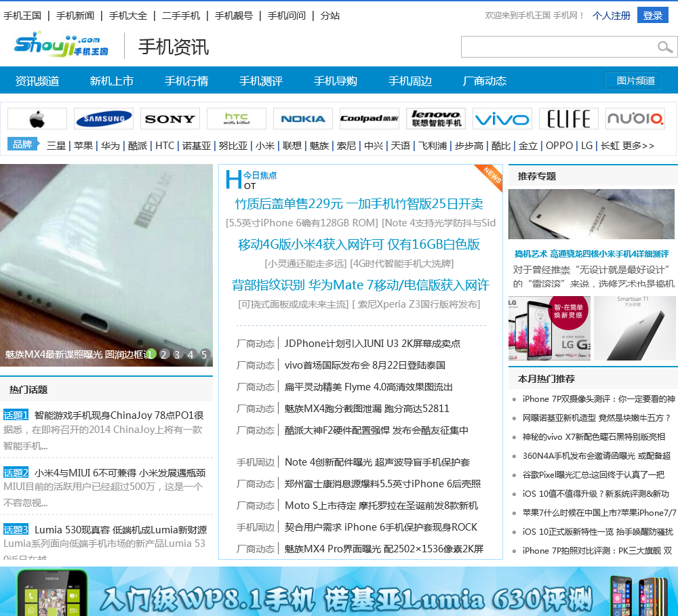Open the 小米手机4详细测评 title link
678x616 pixels.
(591, 253)
